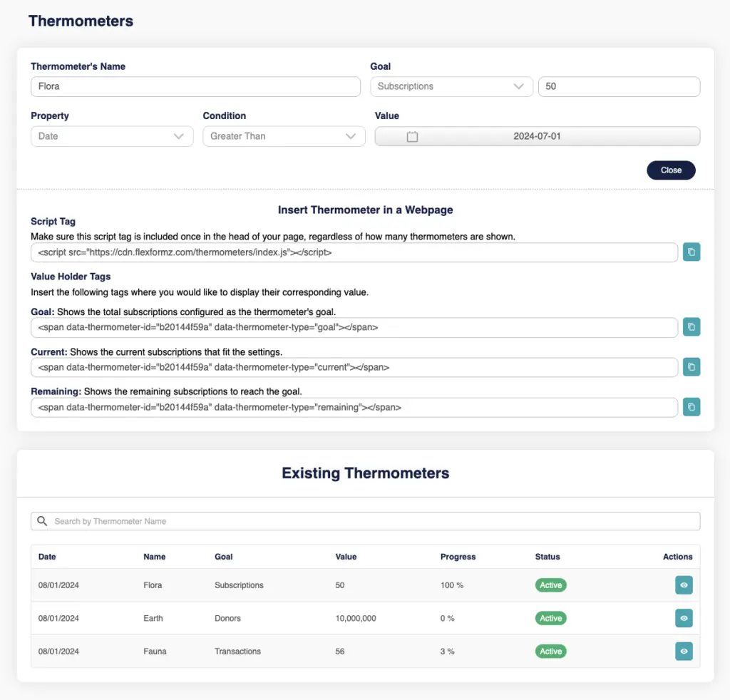Screen dimensions: 730x700
Task: Copy the Remaining span tag
Action: tap(692, 407)
